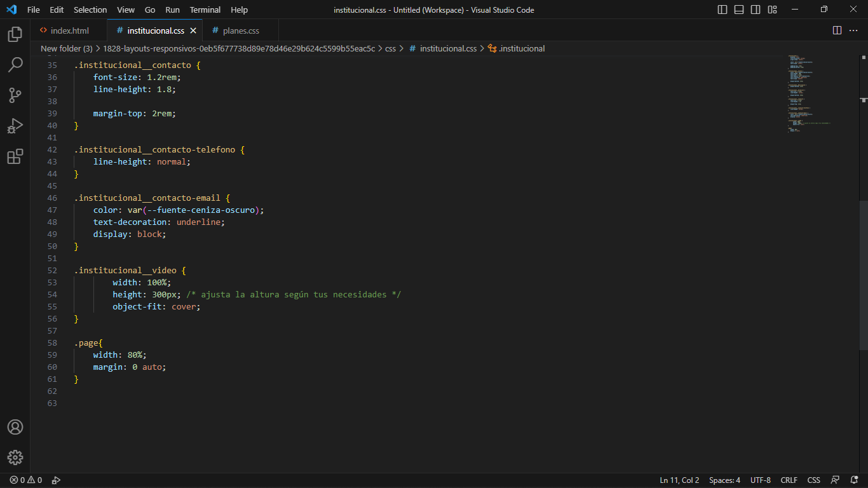
Task: Toggle the primary side bar layout button
Action: click(722, 10)
